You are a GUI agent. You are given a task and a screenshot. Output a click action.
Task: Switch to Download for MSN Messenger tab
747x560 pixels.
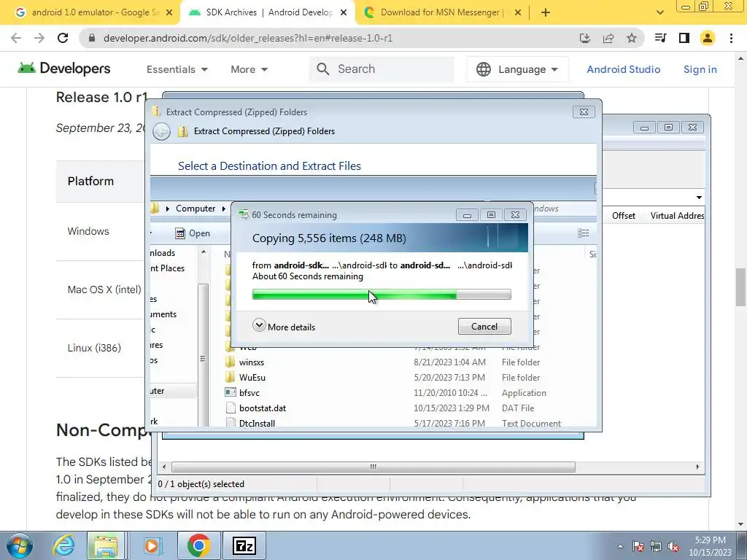coord(441,13)
